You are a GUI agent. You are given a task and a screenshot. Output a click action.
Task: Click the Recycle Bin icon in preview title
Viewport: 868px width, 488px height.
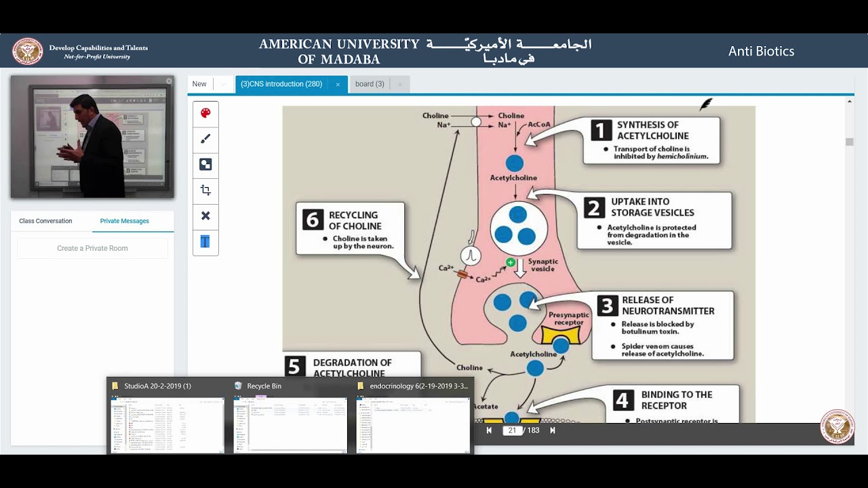pyautogui.click(x=238, y=386)
